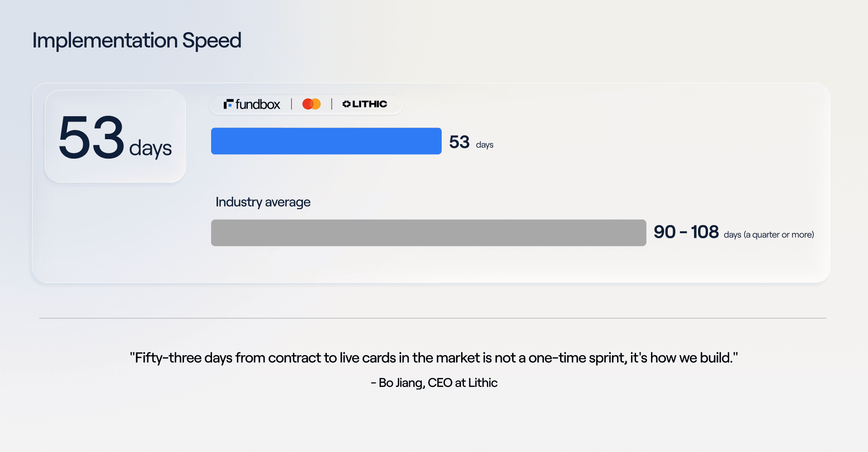Select the gray industry average bar
The image size is (868, 452).
[x=429, y=233]
